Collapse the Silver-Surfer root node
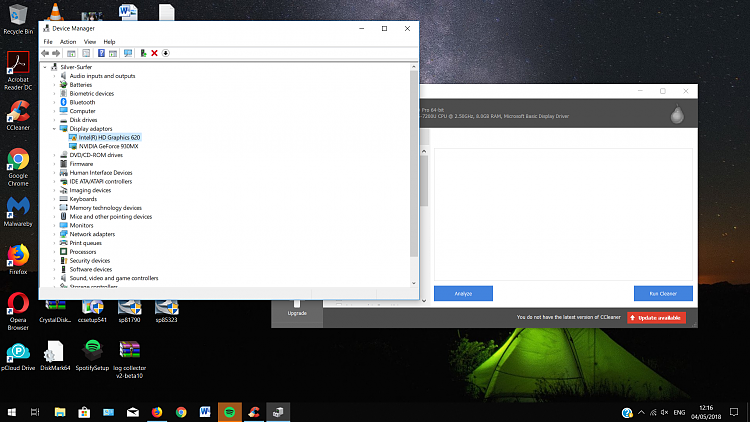Screen dimensions: 750x422 (x=45, y=67)
